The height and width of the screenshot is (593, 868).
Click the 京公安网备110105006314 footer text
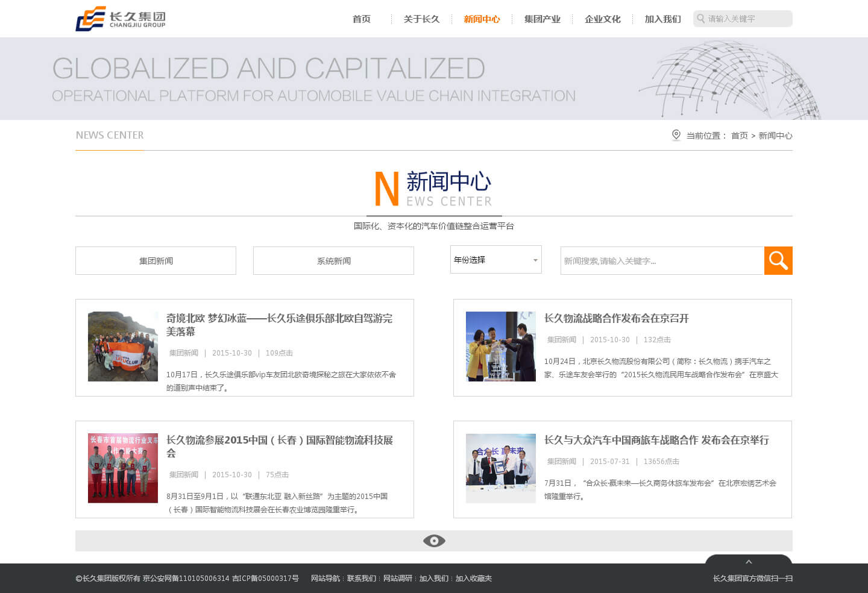click(x=186, y=579)
